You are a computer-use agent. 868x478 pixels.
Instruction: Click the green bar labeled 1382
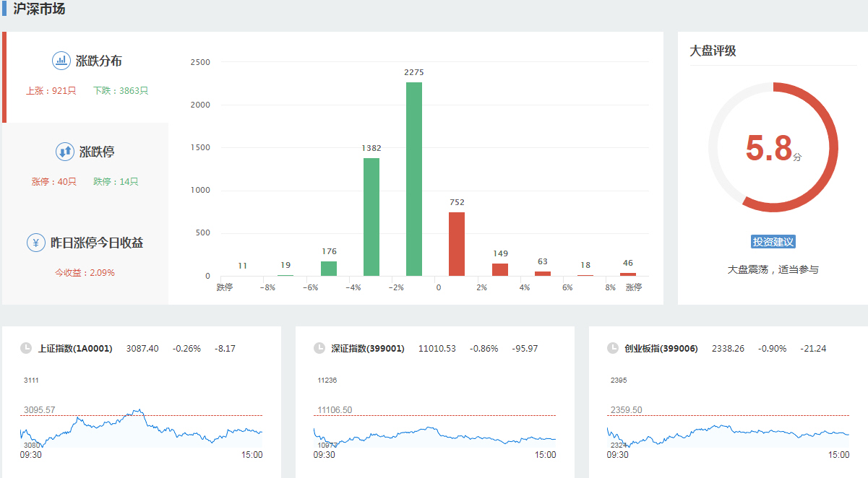click(371, 217)
